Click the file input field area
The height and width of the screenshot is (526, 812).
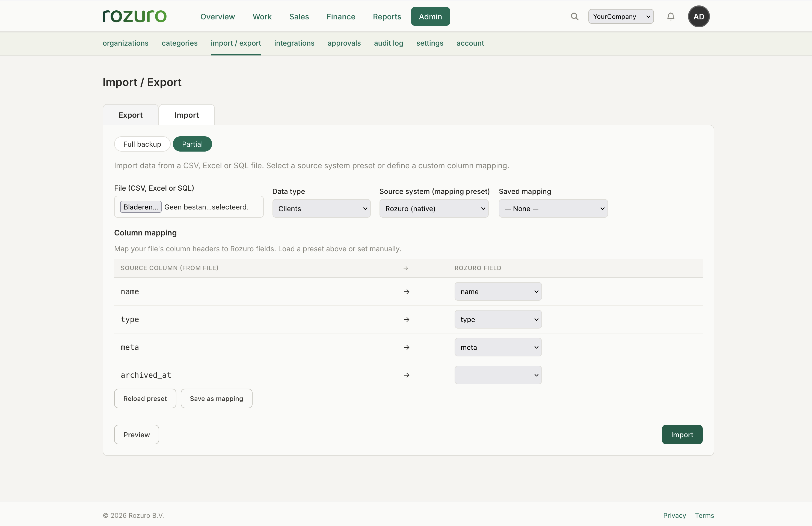(189, 207)
